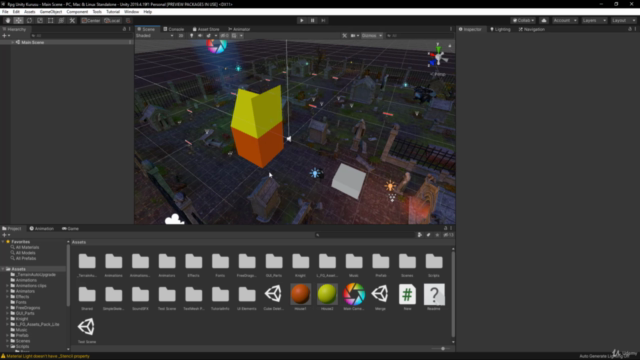This screenshot has height=360, width=640.
Task: Toggle scene lighting bulb icon
Action: tap(191, 36)
